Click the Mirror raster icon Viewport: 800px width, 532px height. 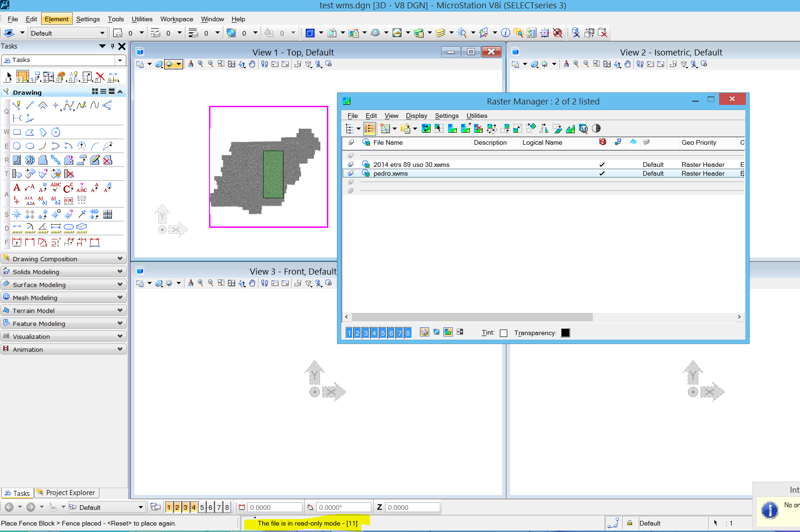click(x=544, y=128)
